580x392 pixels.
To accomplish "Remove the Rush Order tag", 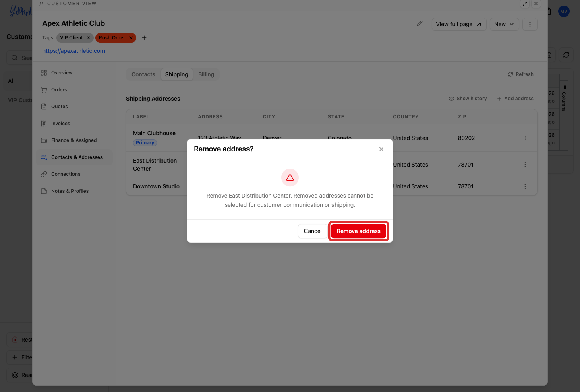I will (x=131, y=38).
